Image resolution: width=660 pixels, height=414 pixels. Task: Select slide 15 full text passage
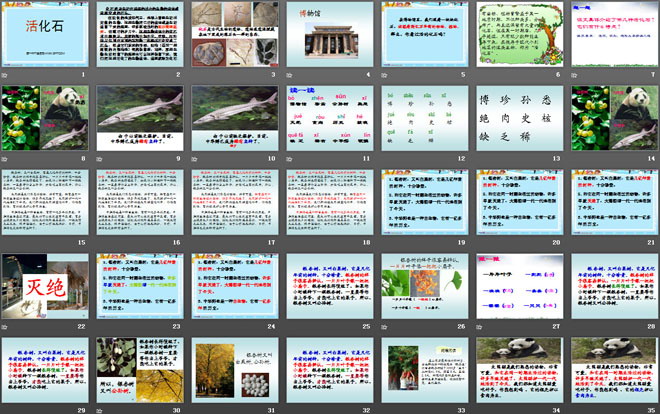point(45,202)
